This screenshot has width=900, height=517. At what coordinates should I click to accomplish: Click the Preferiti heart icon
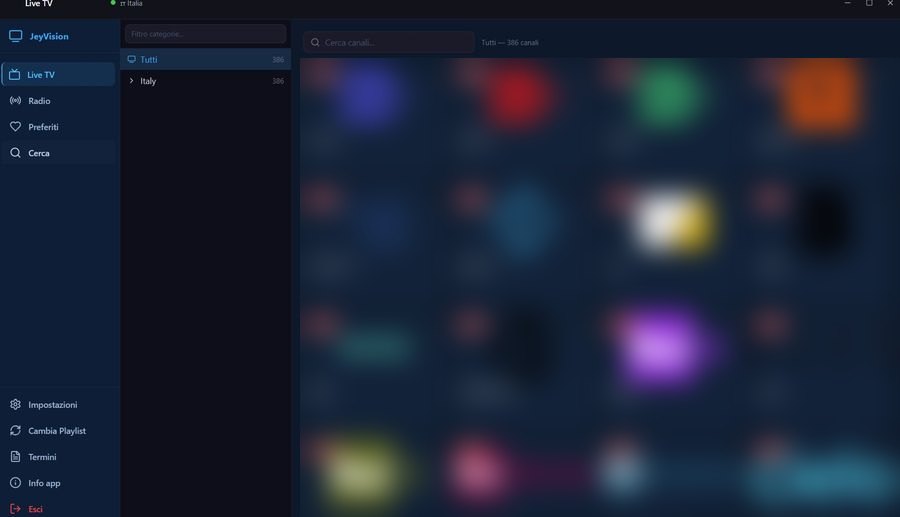[15, 127]
